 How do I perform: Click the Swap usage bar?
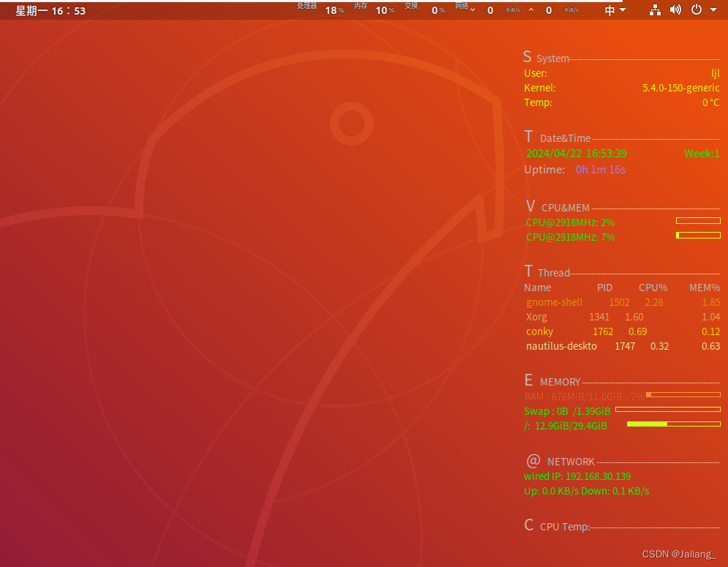[668, 409]
